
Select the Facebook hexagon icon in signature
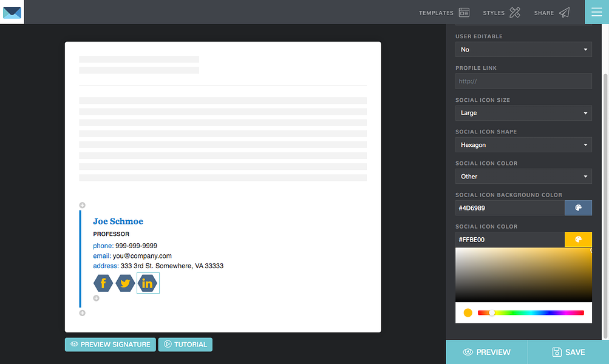[103, 283]
